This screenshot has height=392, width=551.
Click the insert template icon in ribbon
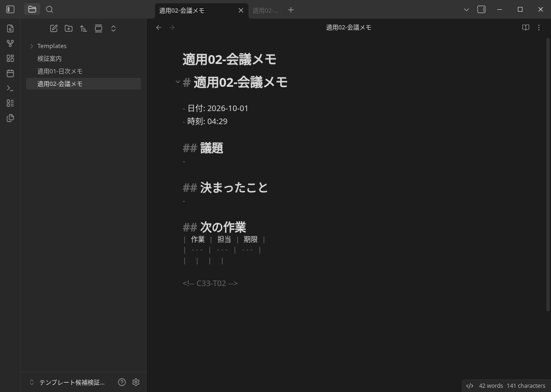click(10, 103)
